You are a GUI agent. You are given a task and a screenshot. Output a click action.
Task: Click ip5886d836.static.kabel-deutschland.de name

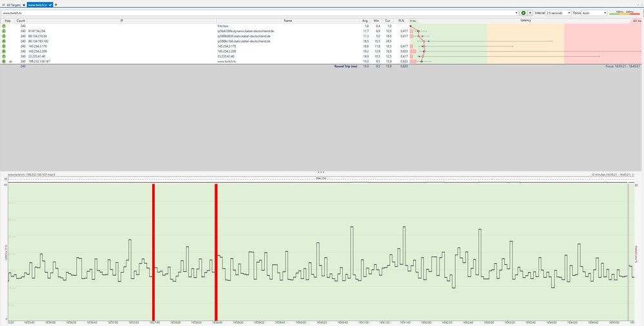(244, 36)
